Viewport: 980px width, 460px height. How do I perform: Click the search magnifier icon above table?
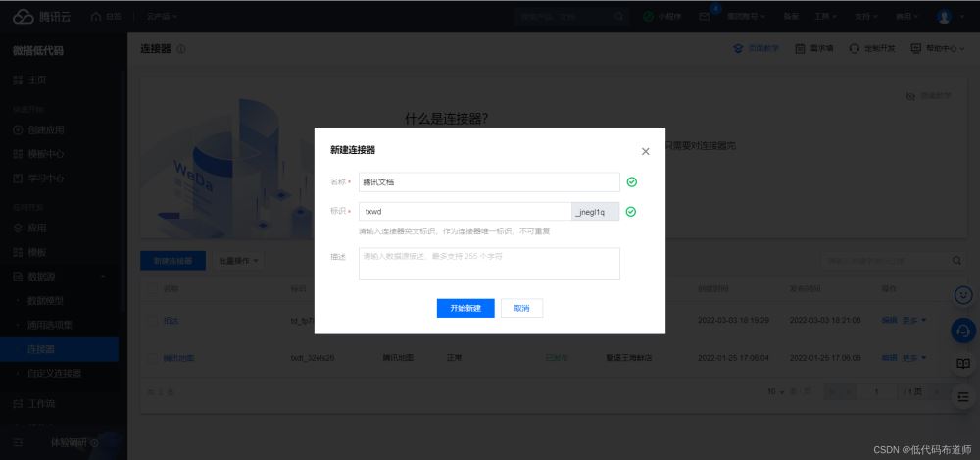[956, 260]
